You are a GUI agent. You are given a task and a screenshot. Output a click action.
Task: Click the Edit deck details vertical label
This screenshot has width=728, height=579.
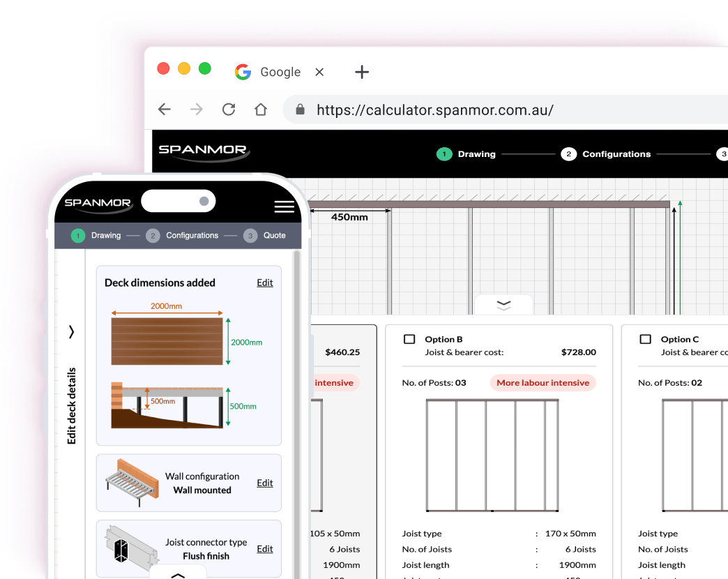click(71, 406)
